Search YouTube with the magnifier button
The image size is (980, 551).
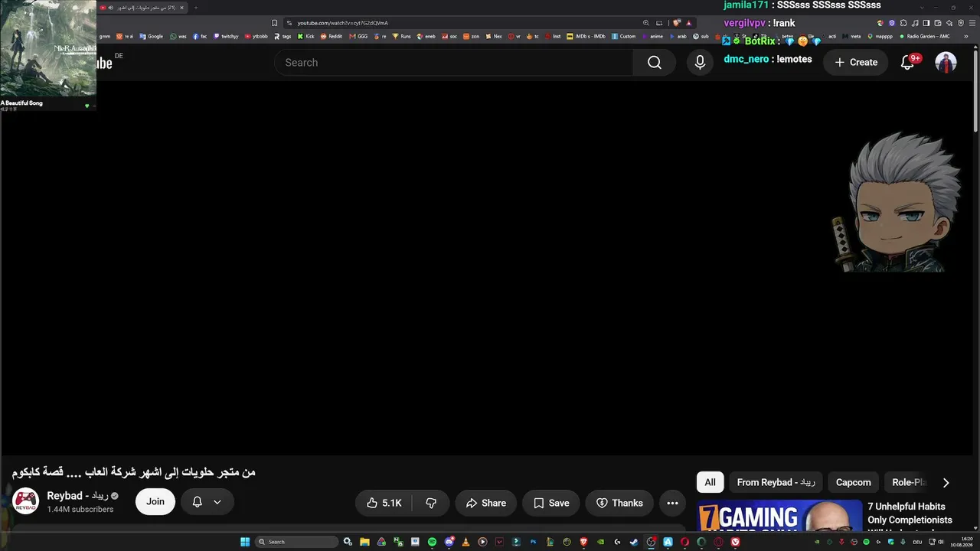[x=654, y=63]
